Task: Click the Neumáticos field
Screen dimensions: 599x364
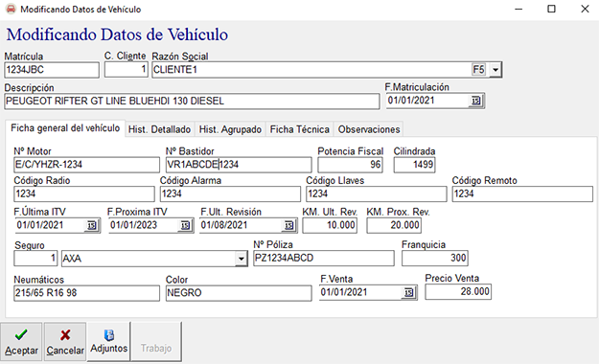Action: 86,293
